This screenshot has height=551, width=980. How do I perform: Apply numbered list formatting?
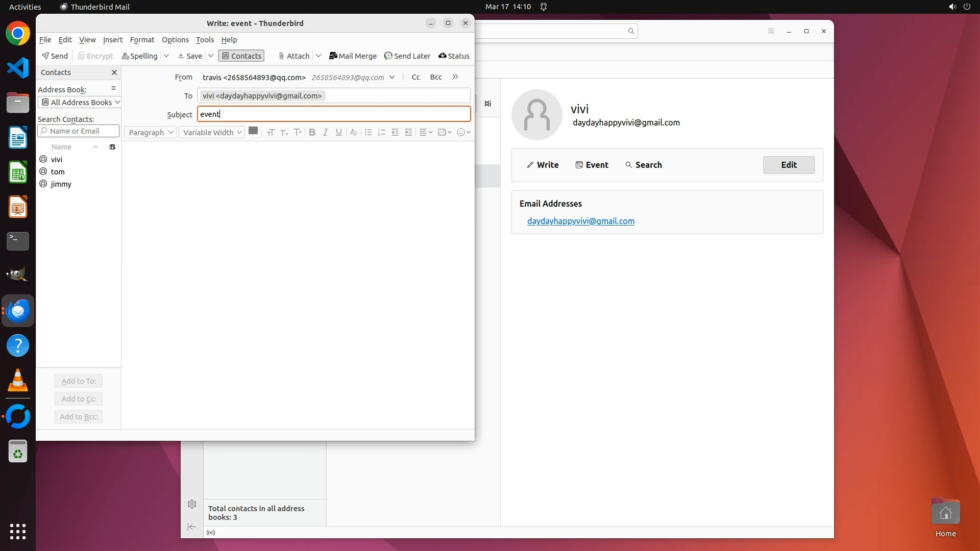pyautogui.click(x=381, y=132)
